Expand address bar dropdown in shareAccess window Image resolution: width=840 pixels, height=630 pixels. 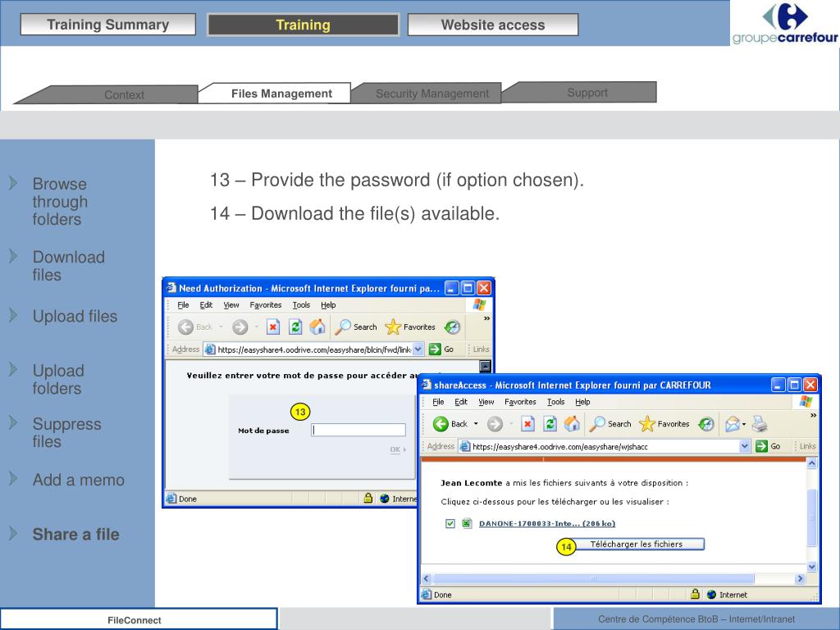[745, 446]
